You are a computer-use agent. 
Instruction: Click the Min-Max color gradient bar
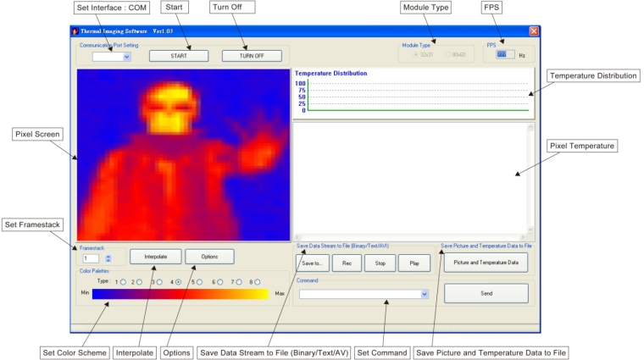point(180,294)
